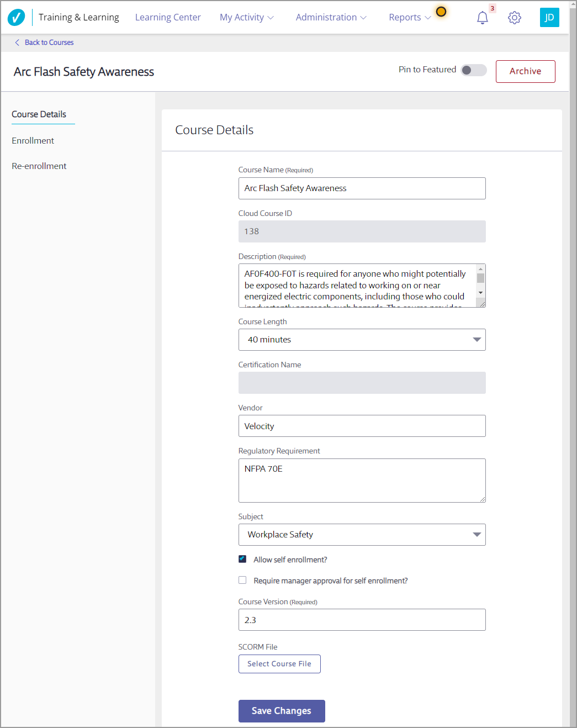Open the Course Length dropdown

coord(362,340)
